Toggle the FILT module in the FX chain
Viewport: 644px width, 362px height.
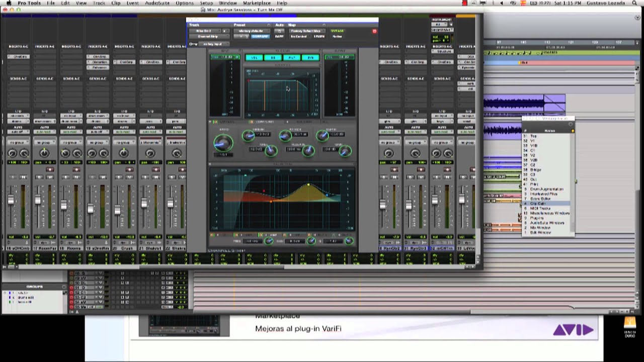click(x=292, y=58)
